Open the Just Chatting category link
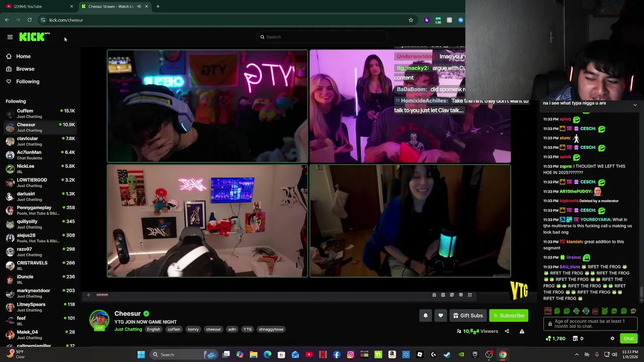This screenshot has height=362, width=644. [128, 329]
